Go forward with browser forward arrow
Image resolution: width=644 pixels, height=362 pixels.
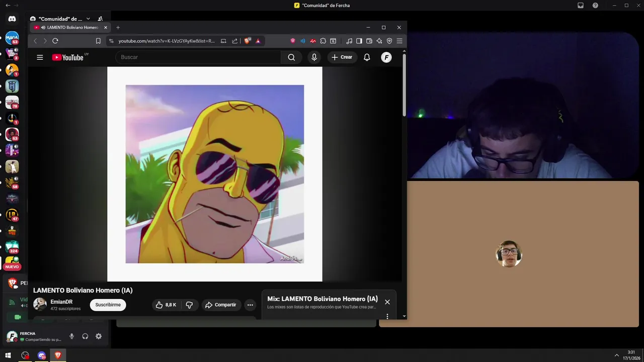click(x=45, y=41)
